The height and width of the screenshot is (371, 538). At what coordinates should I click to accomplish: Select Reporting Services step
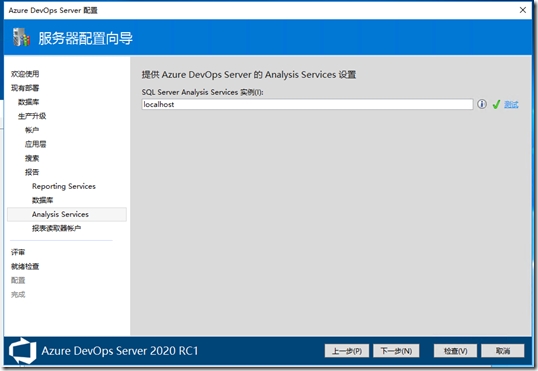click(x=64, y=186)
